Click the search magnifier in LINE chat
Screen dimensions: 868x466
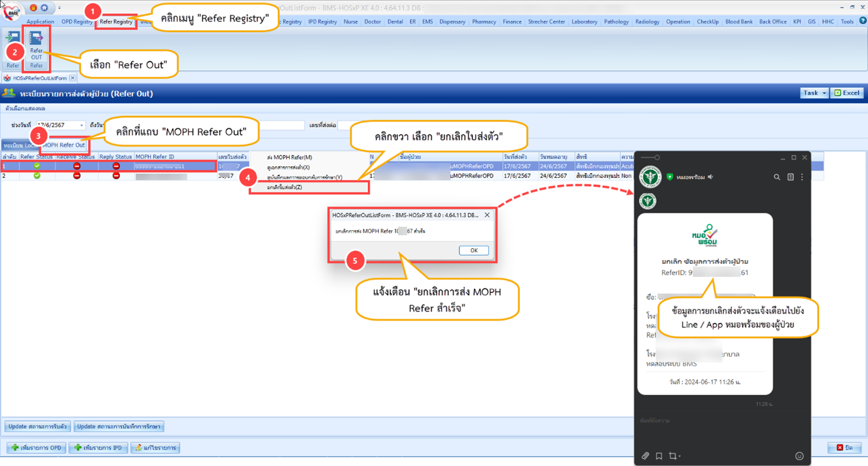point(777,177)
